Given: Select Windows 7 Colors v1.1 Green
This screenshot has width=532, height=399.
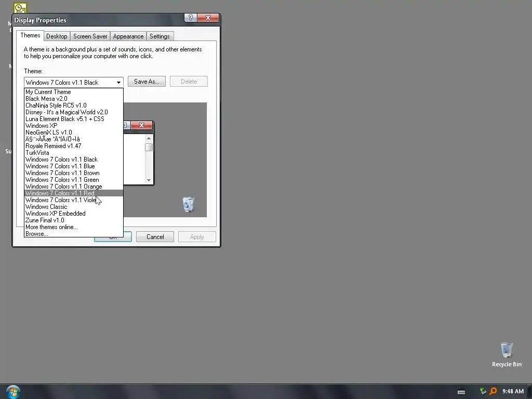Looking at the screenshot, I should pyautogui.click(x=74, y=180).
